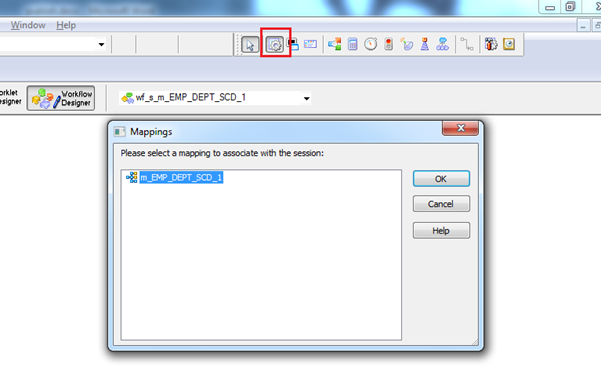This screenshot has width=601, height=375.
Task: Switch to the Worklet Designer
Action: pyautogui.click(x=10, y=97)
